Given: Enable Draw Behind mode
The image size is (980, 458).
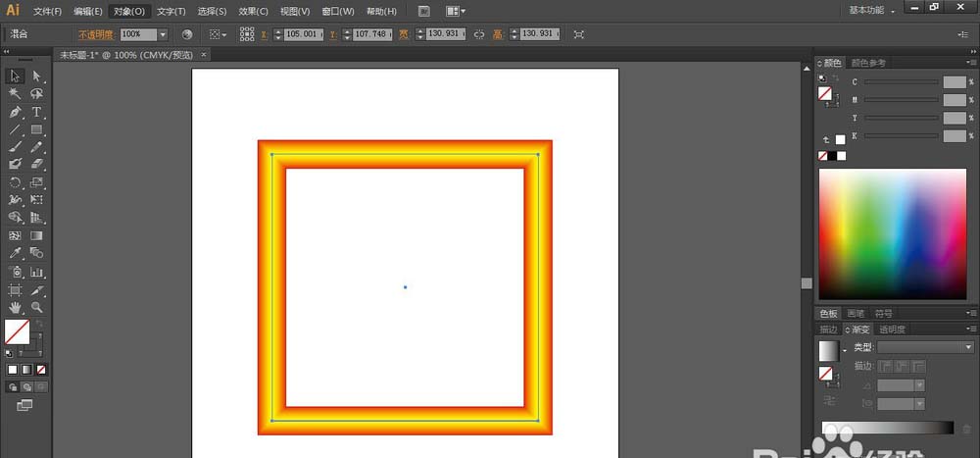Looking at the screenshot, I should (26, 387).
